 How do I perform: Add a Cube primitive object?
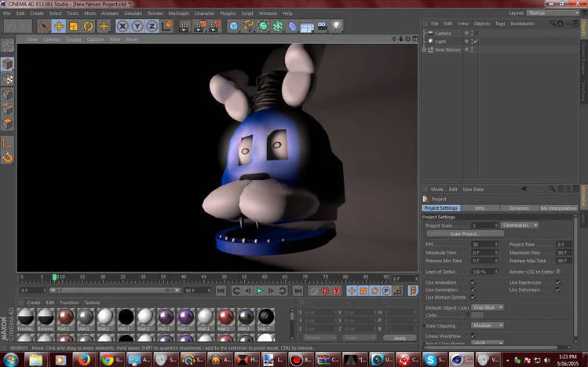click(234, 26)
